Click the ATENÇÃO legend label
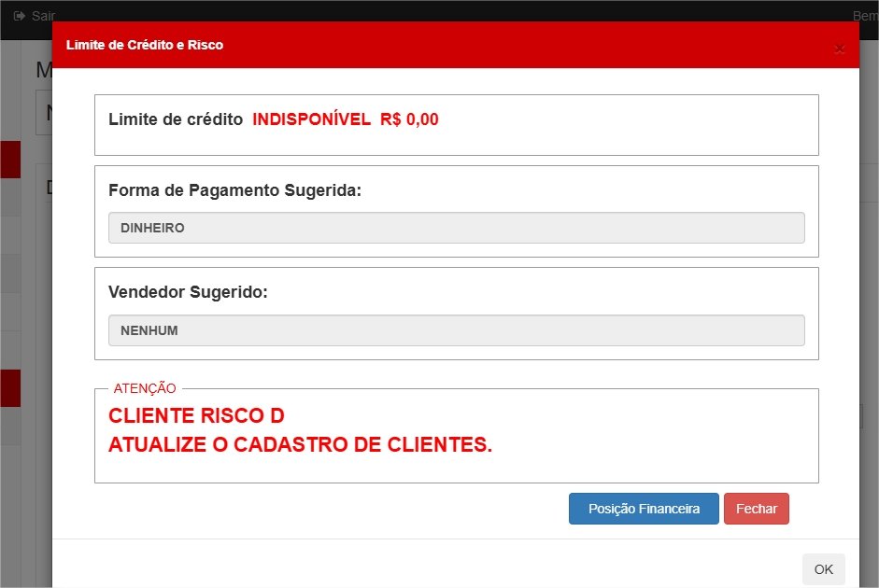The width and height of the screenshot is (879, 588). coord(145,388)
